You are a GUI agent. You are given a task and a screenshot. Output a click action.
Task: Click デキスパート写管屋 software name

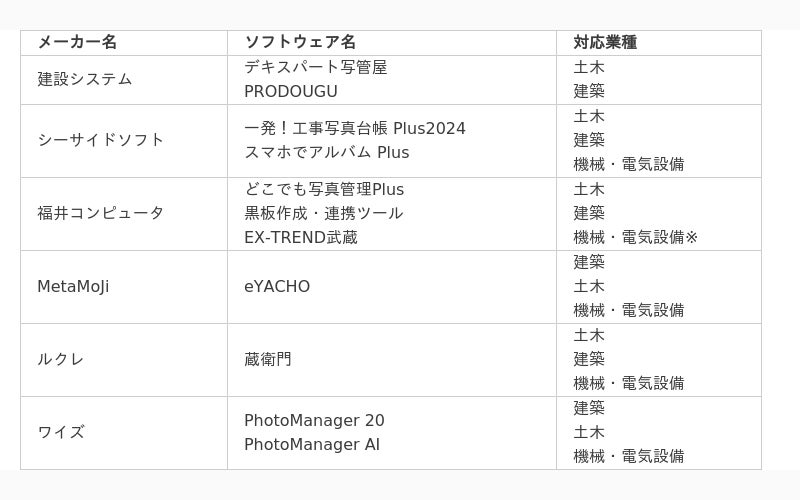pos(316,67)
